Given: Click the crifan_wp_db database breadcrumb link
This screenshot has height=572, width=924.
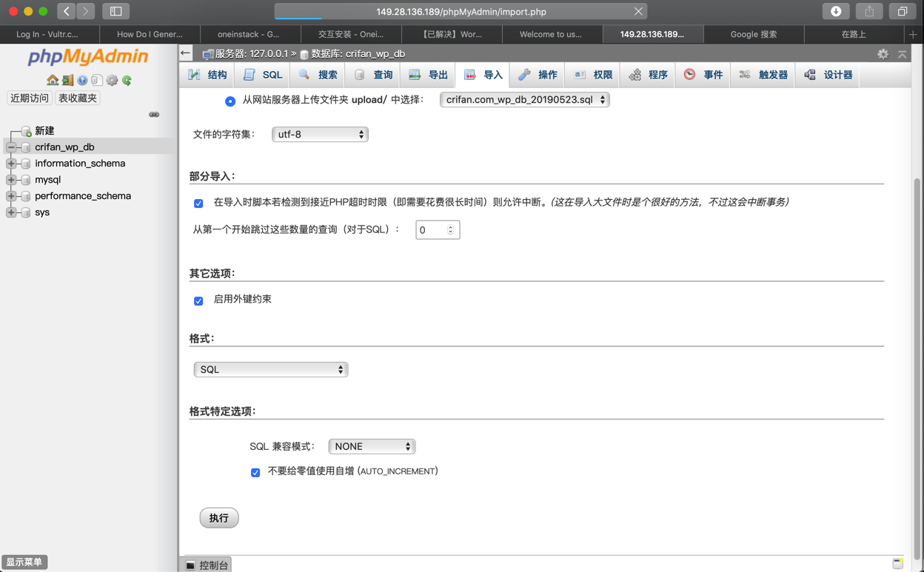Looking at the screenshot, I should coord(358,54).
